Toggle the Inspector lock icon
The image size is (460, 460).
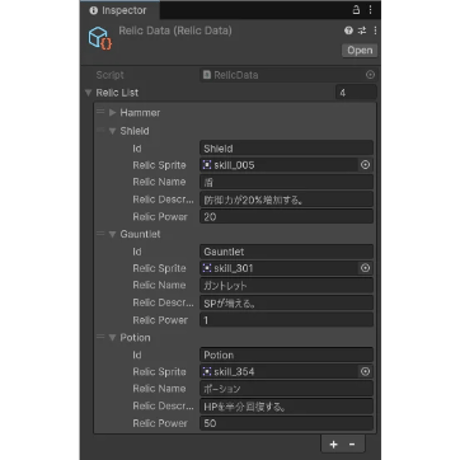tap(356, 10)
